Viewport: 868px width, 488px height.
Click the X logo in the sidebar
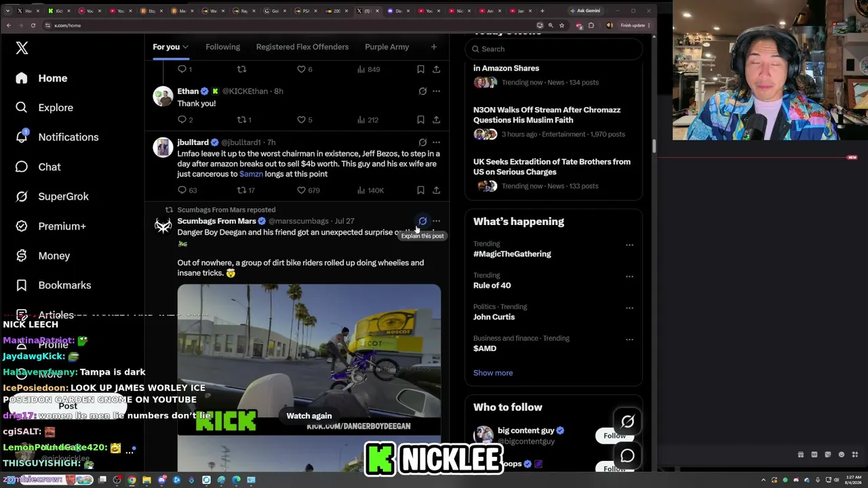[x=22, y=48]
